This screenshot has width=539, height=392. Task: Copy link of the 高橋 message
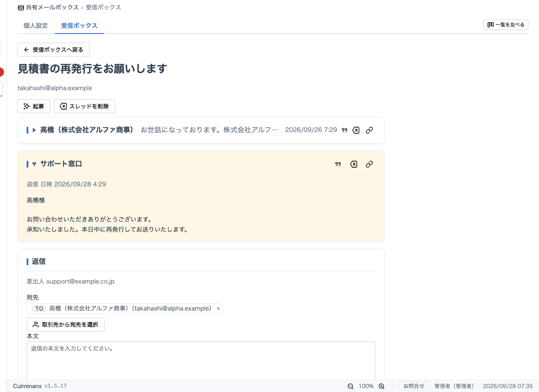(x=369, y=130)
